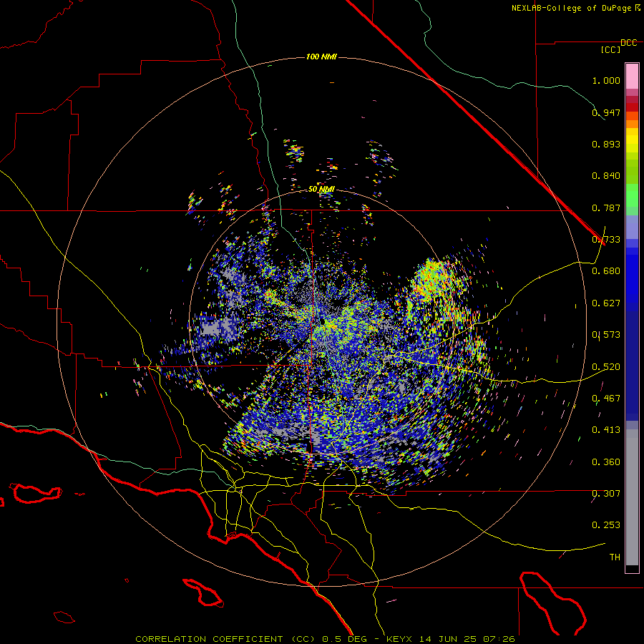
Task: Select the 0.947 value on the scale
Action: 606,112
